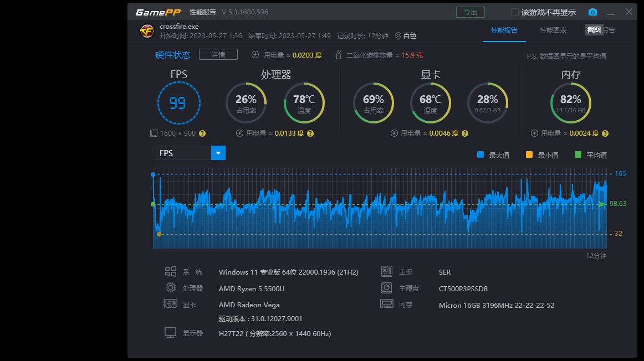Open the 硬件状态 详情 details panel
Viewport: 644px width, 361px height.
[x=218, y=54]
